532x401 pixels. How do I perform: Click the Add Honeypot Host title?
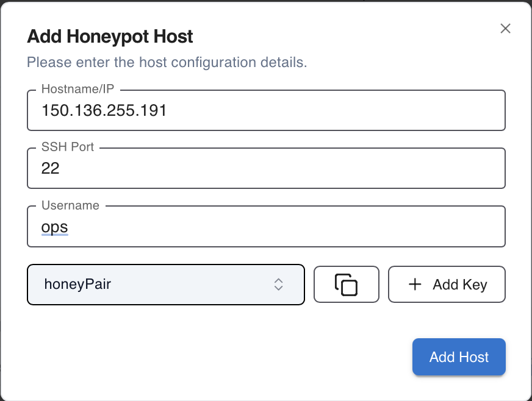click(x=110, y=37)
